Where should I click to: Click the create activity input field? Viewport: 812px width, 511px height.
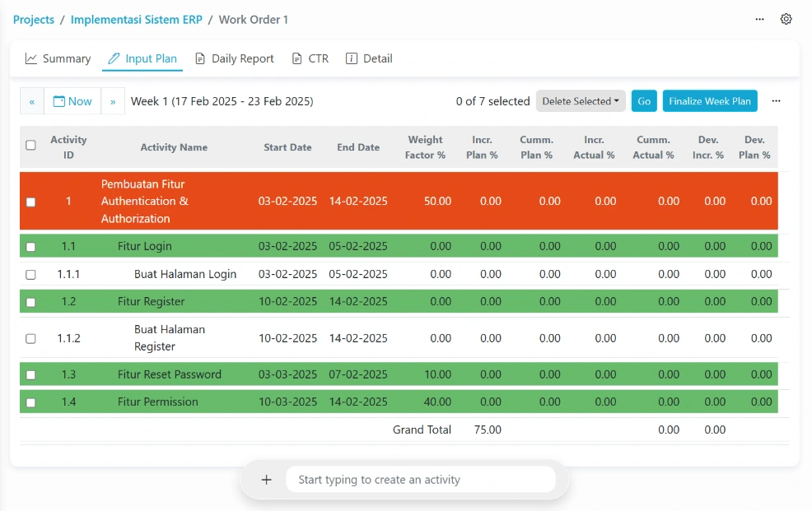[x=420, y=480]
